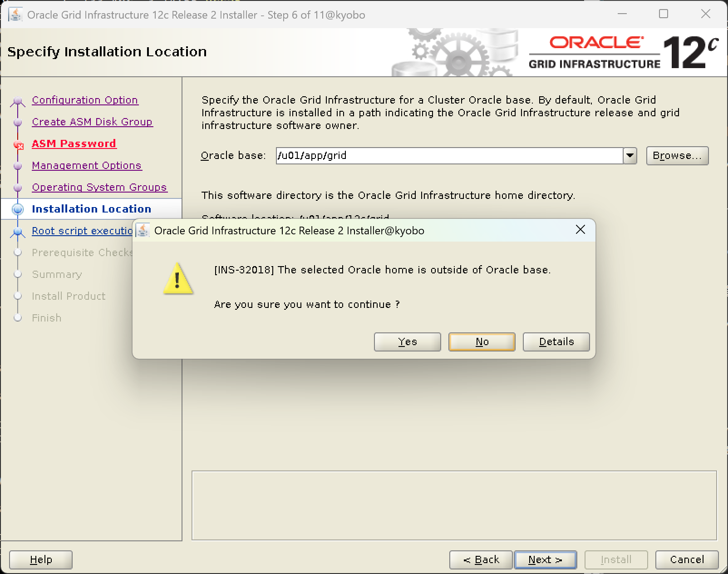Click the yellow warning triangle icon
Image resolution: width=728 pixels, height=574 pixels.
pos(178,279)
